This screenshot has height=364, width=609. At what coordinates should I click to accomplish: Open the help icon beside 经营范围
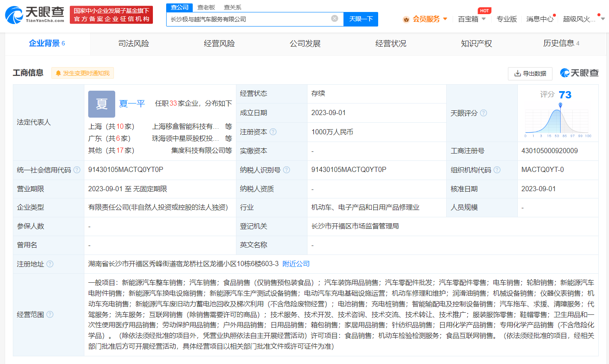(50, 314)
